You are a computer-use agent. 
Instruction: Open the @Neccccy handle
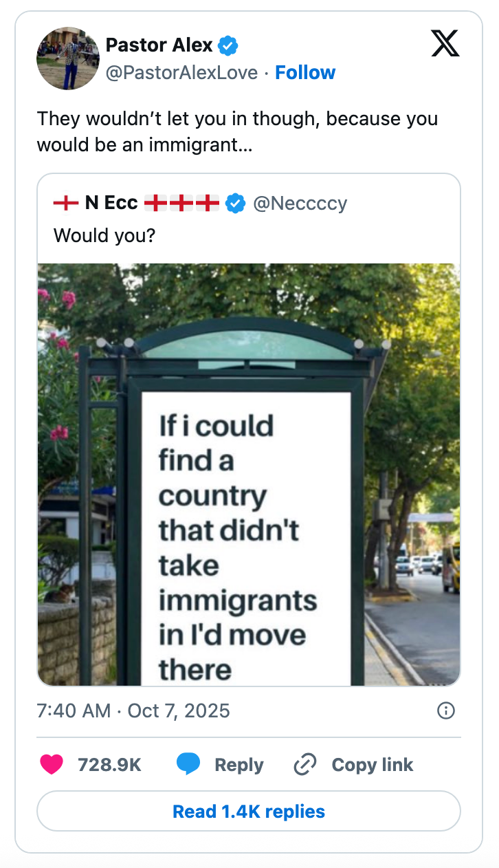point(300,203)
